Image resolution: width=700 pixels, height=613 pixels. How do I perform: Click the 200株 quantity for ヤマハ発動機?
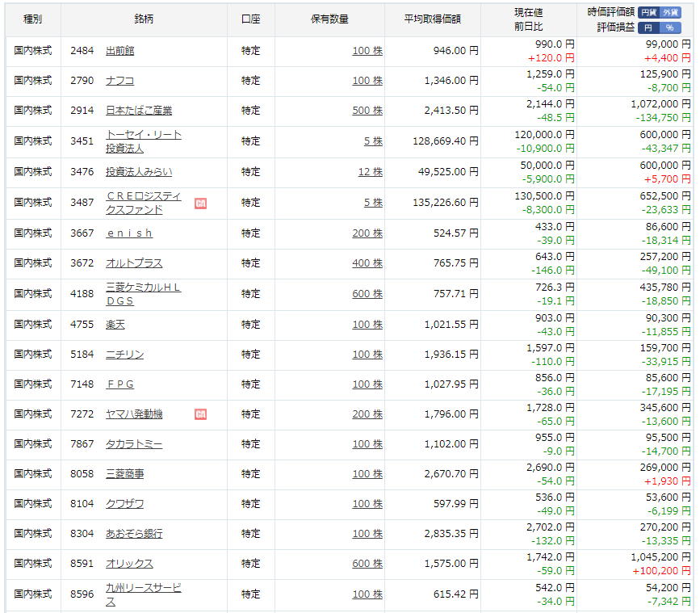(367, 414)
